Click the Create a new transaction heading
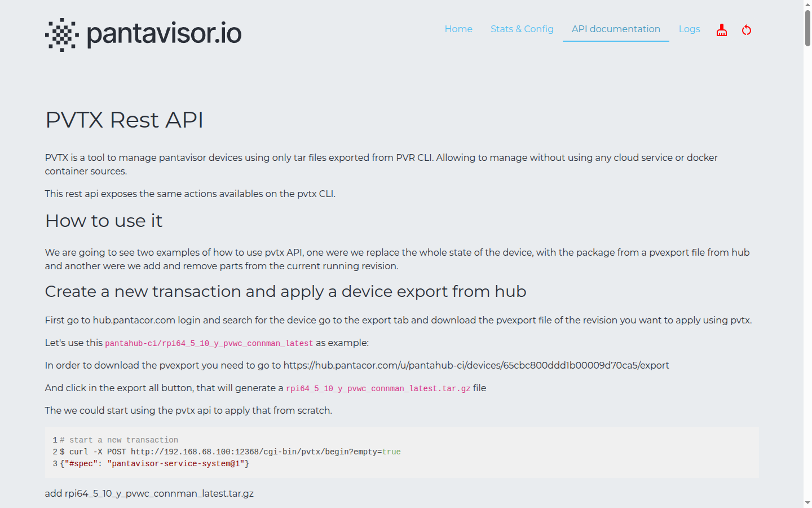This screenshot has height=508, width=812. pyautogui.click(x=285, y=291)
